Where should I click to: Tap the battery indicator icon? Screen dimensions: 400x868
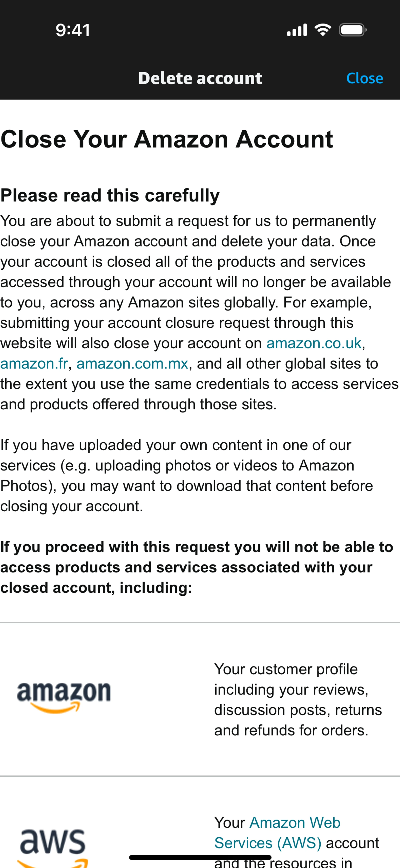[352, 30]
